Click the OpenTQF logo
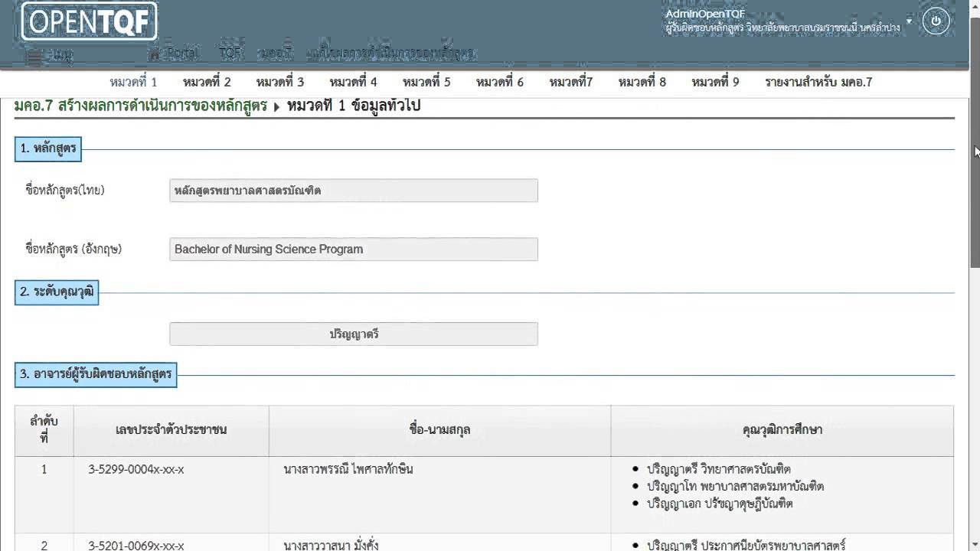This screenshot has height=551, width=980. point(89,21)
